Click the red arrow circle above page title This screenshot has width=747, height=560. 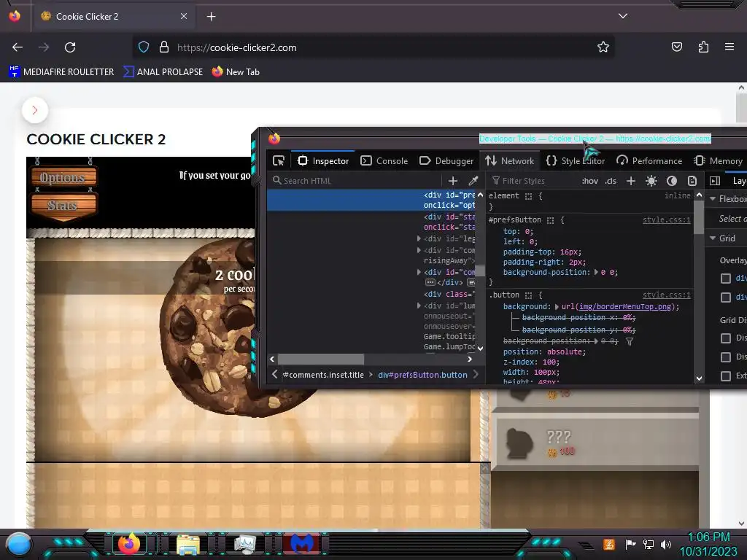point(35,110)
